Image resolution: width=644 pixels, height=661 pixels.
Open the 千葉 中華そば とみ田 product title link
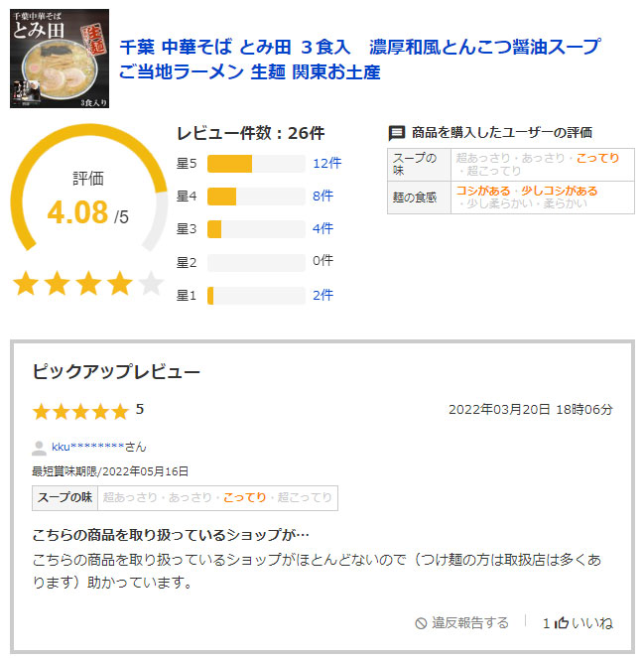359,59
